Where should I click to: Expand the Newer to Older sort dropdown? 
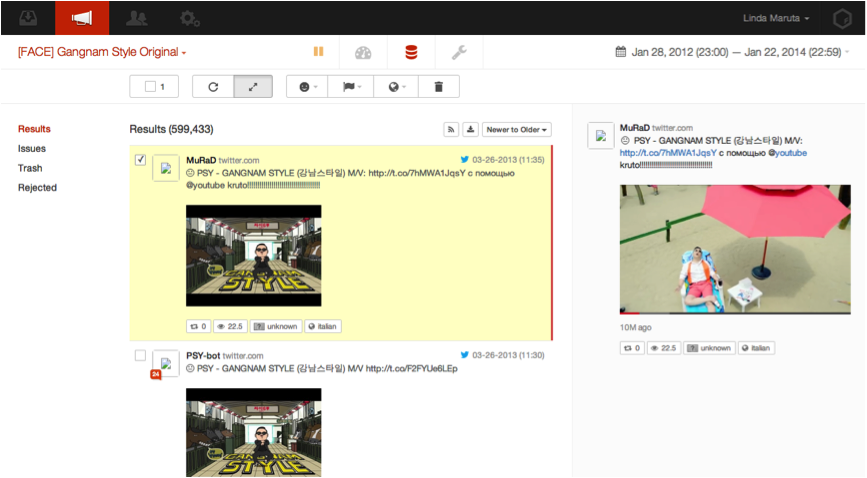point(517,130)
